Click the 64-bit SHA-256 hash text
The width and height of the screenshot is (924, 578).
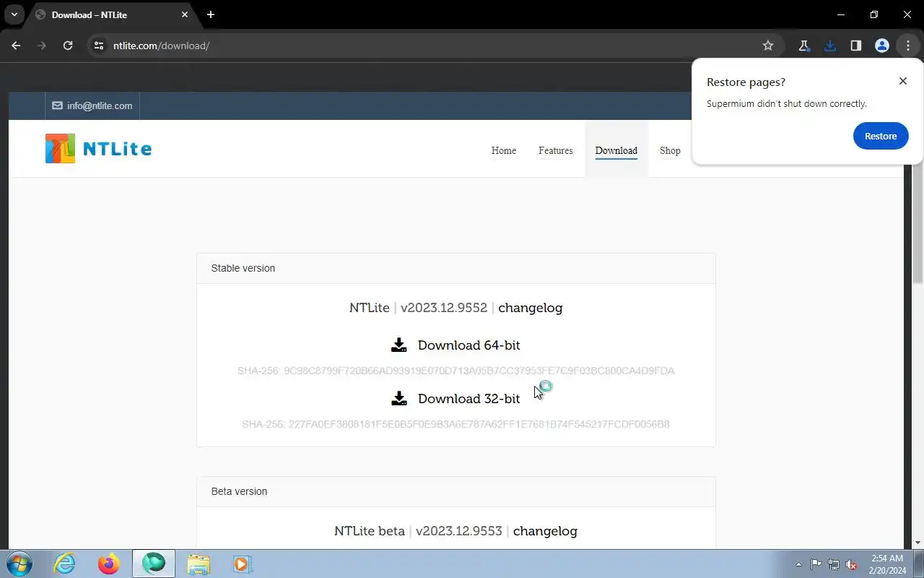point(456,371)
